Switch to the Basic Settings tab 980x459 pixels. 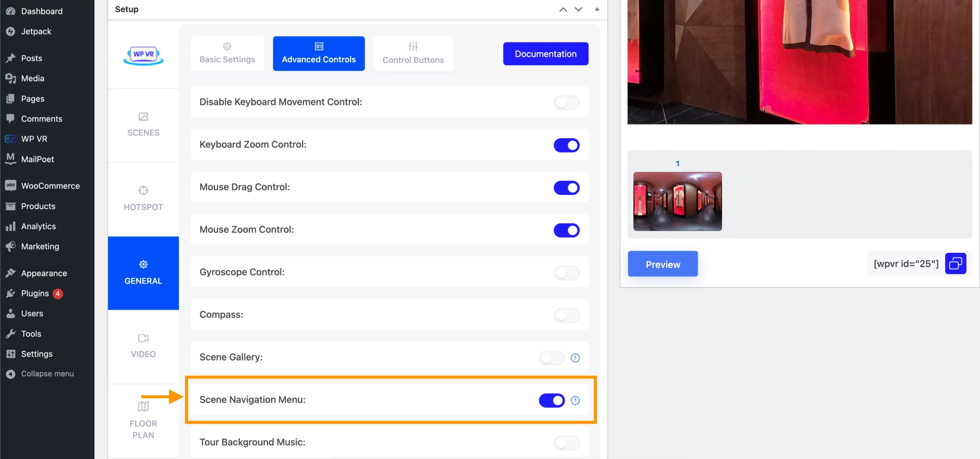tap(227, 53)
